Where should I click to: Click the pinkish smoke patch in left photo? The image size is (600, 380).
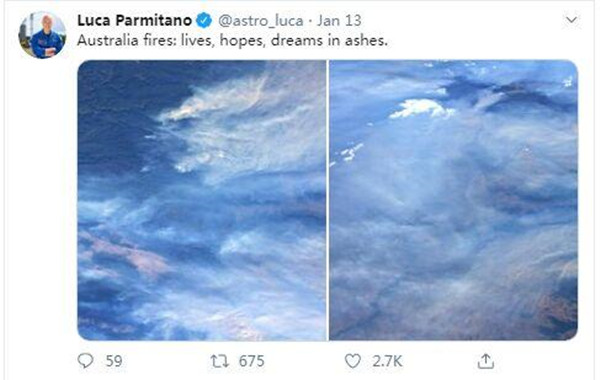tap(128, 254)
